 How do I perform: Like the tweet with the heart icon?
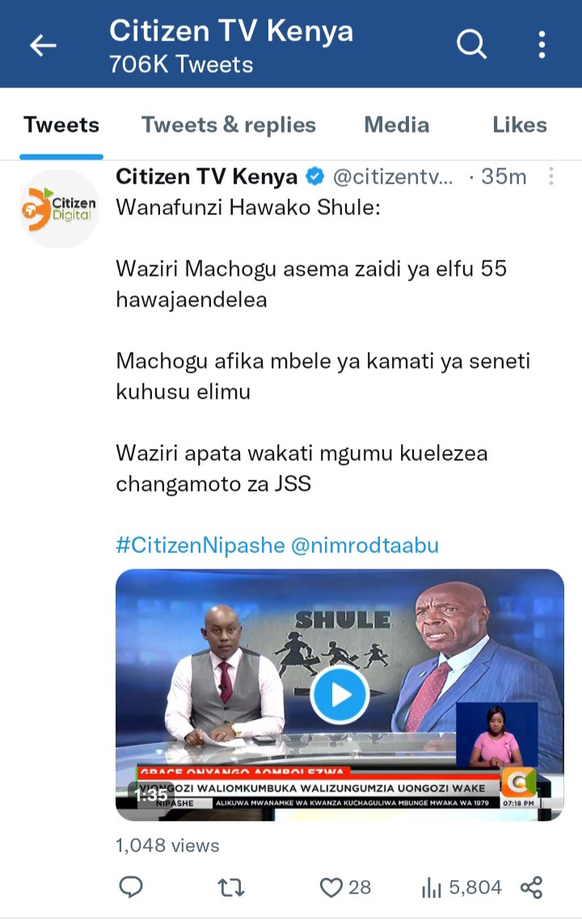click(331, 887)
